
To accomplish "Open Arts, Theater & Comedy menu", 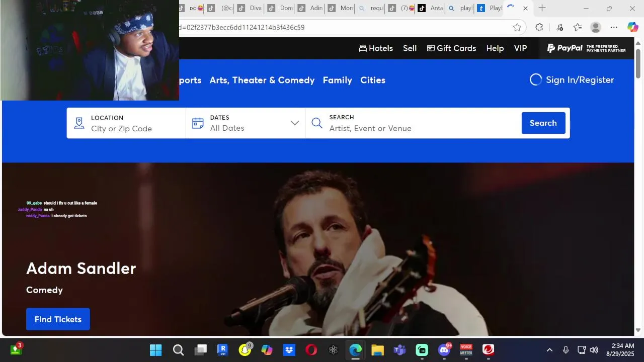I will (262, 80).
